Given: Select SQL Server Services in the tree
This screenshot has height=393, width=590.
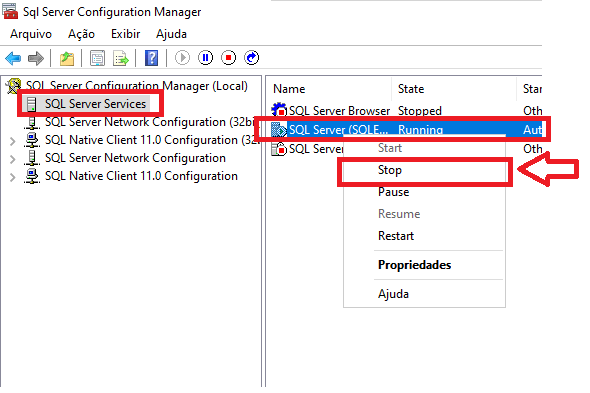Looking at the screenshot, I should 95,104.
